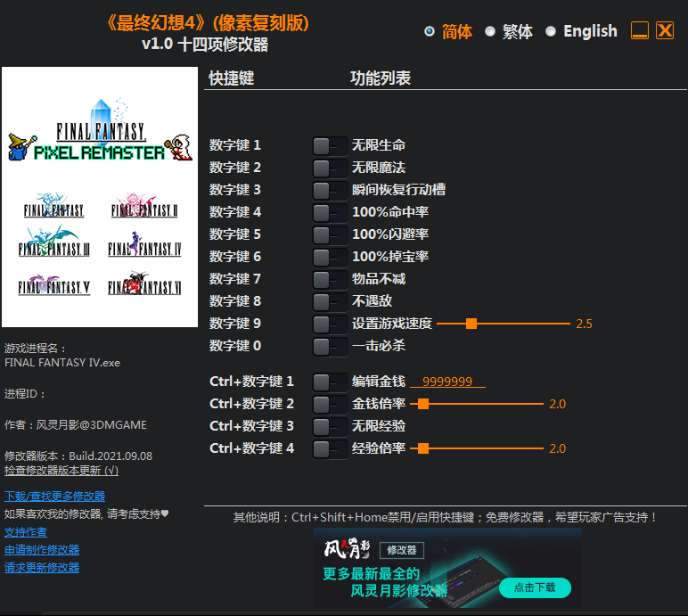Viewport: 688px width, 616px height.
Task: Click the Final Fantasy IV logo
Action: point(144,244)
